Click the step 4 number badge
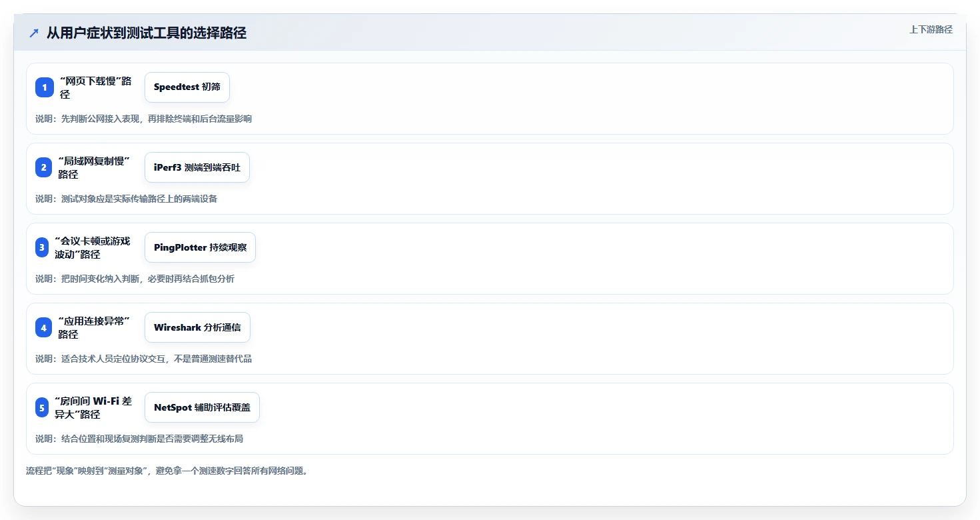Screen dimensions: 980x520 point(44,327)
